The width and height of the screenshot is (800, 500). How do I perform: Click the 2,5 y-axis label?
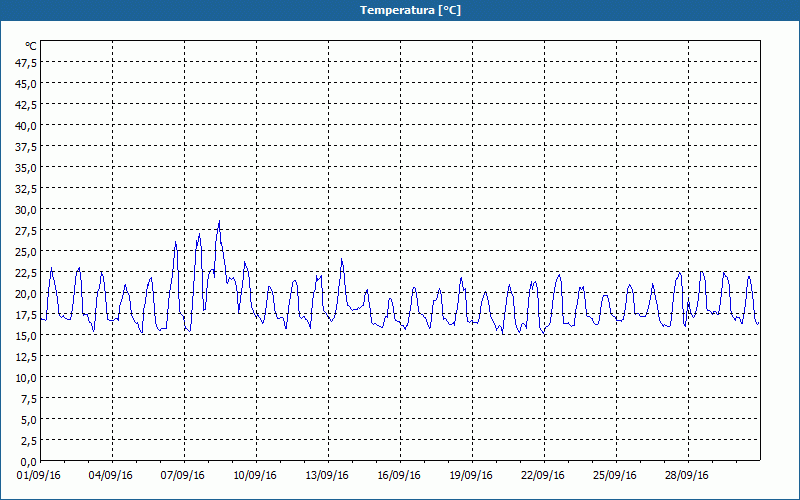29,441
